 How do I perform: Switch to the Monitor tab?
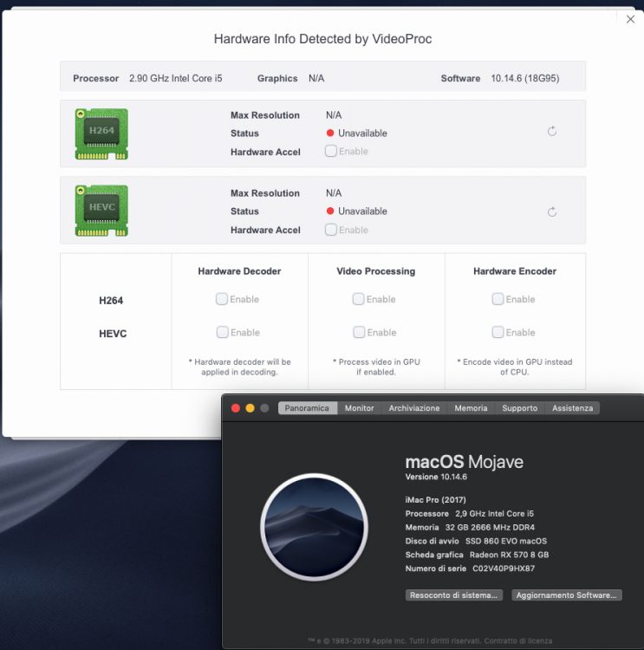[x=360, y=408]
